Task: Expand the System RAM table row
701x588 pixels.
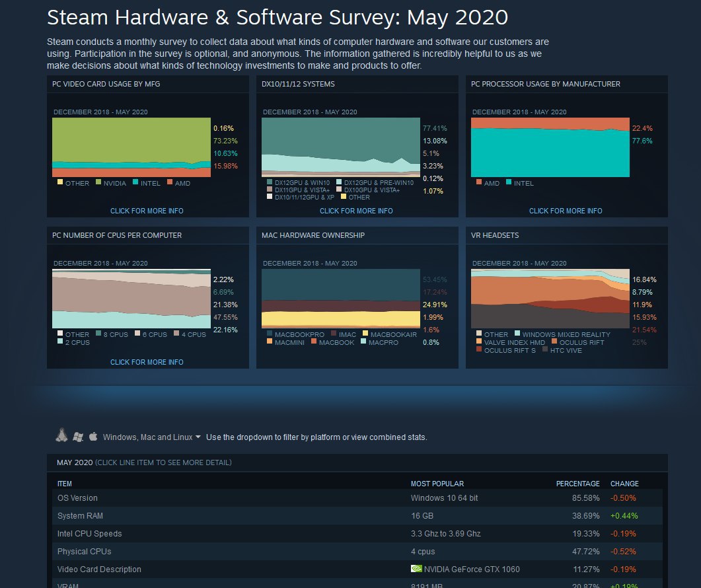Action: click(x=357, y=515)
